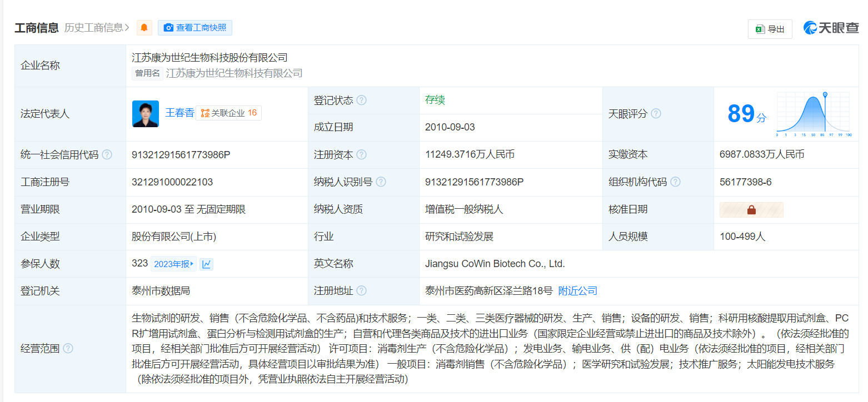868x402 pixels.
Task: Select registered capital 11249.3716万人民币
Action: coord(470,155)
